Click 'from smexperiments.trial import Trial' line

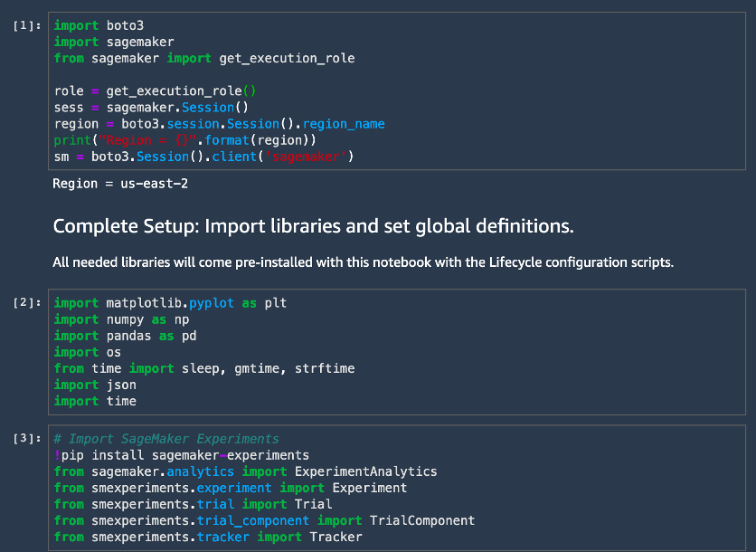pyautogui.click(x=193, y=504)
